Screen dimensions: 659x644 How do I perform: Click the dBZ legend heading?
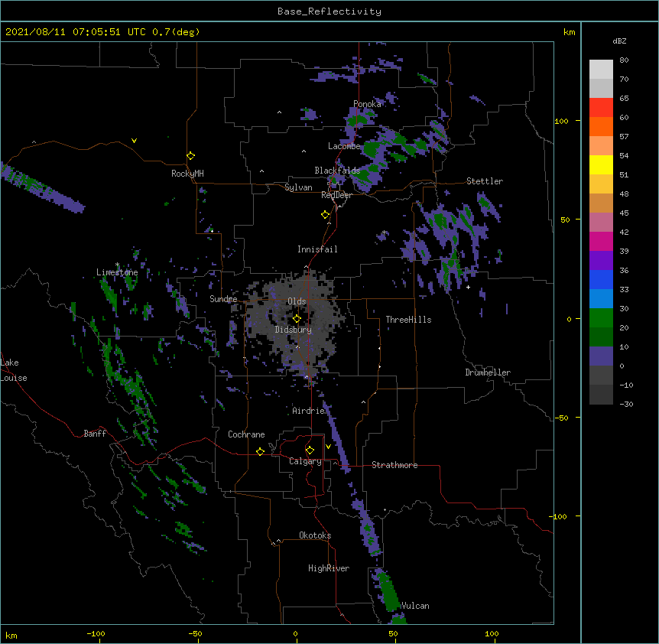click(619, 41)
